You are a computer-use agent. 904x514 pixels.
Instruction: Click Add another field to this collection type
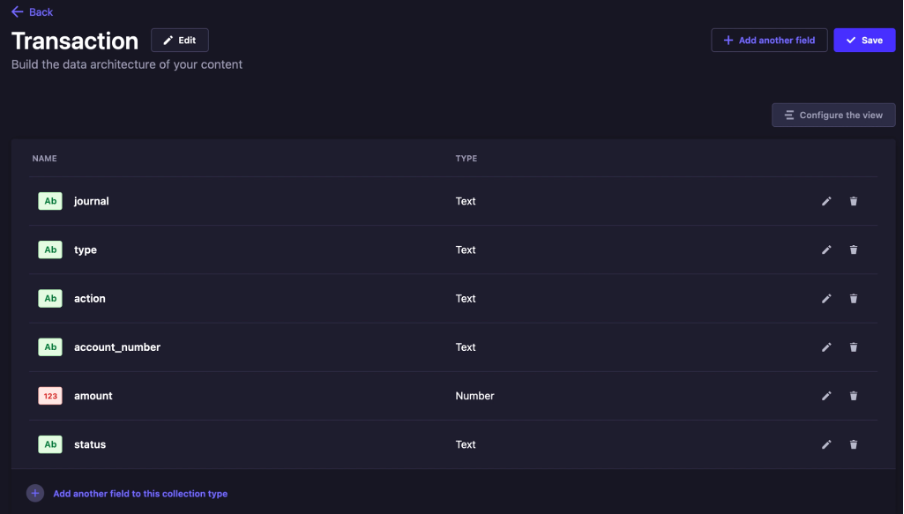coord(140,494)
